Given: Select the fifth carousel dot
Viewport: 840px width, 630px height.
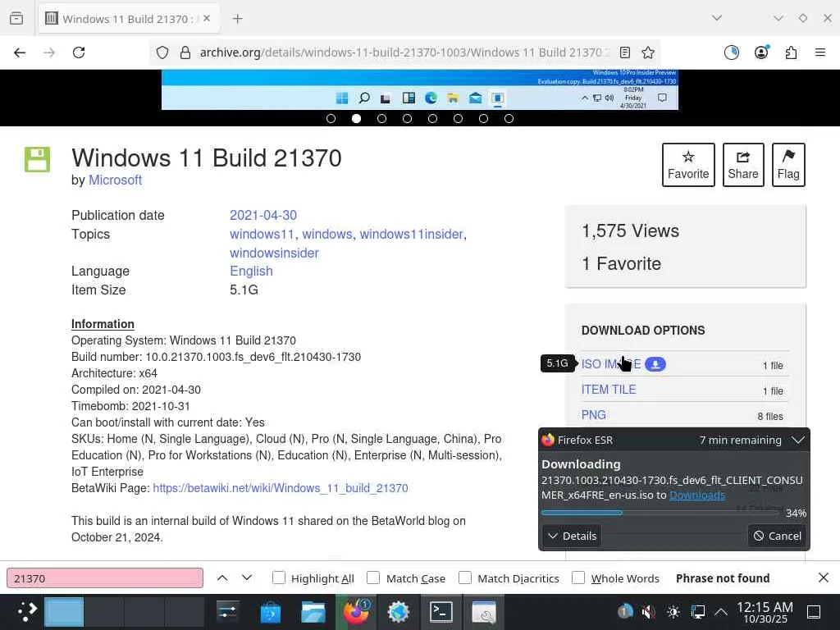Looking at the screenshot, I should click(x=433, y=118).
